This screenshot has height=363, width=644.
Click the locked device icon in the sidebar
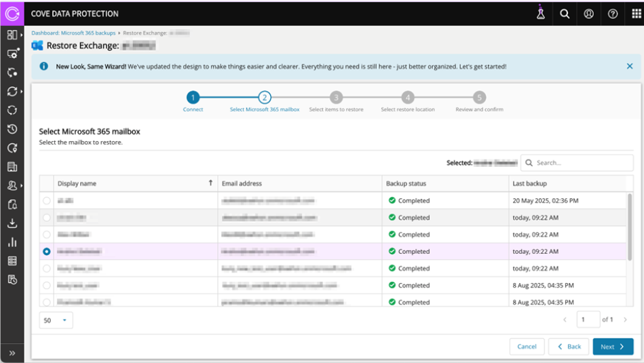point(12,204)
